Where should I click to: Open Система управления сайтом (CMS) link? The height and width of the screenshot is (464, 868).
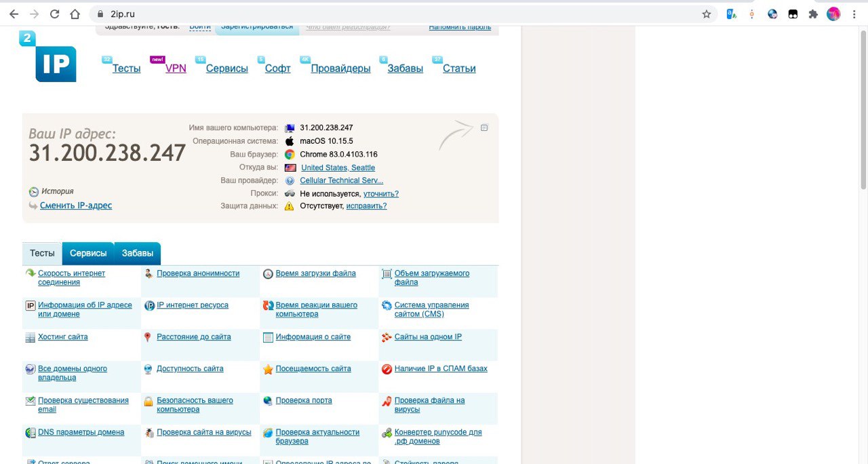point(432,310)
